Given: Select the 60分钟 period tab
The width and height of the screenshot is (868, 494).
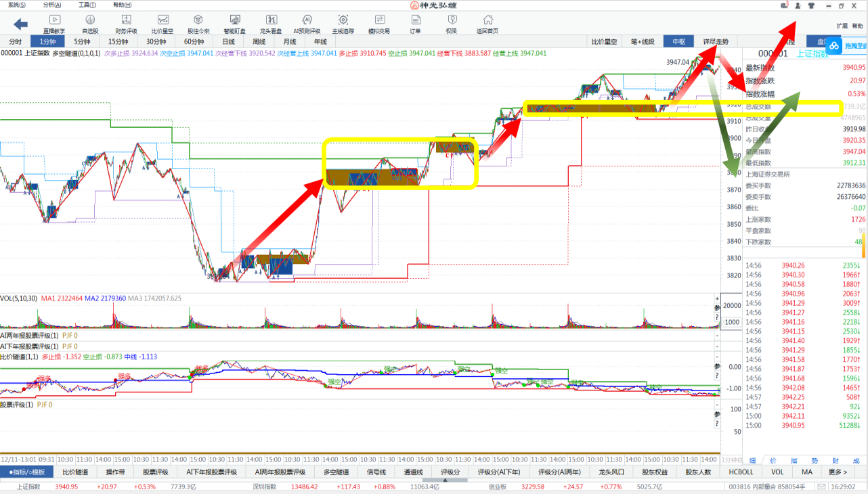Looking at the screenshot, I should point(194,41).
